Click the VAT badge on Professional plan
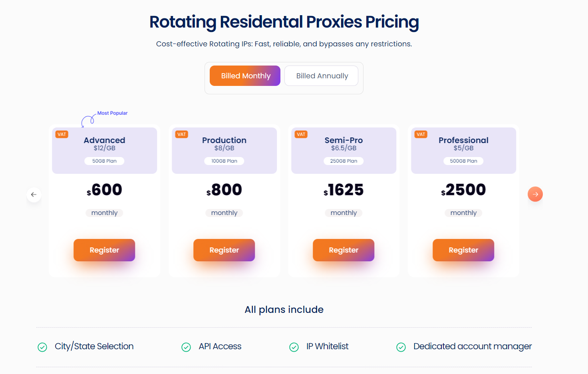Screen dimensions: 588x374 tap(421, 134)
